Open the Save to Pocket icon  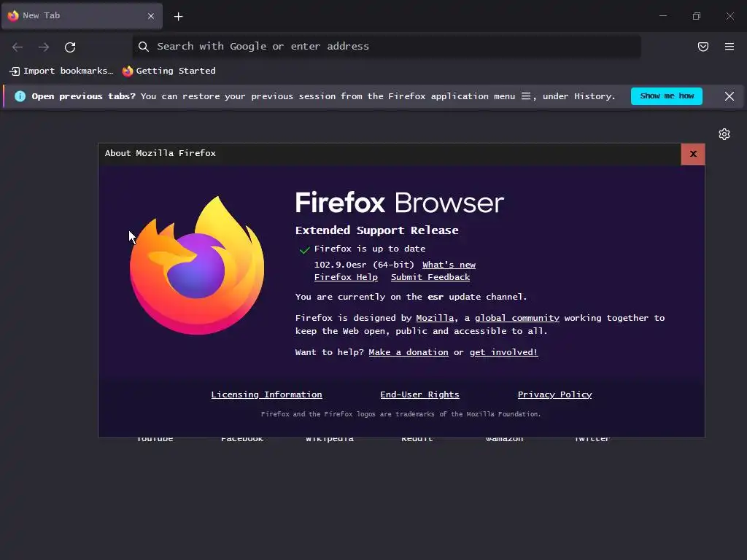[x=703, y=47]
